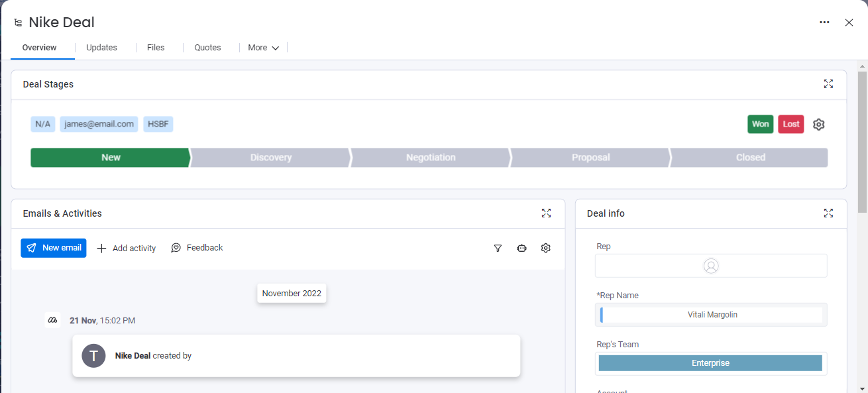Expand the Deal Stages widget to fullscreen

click(x=828, y=84)
